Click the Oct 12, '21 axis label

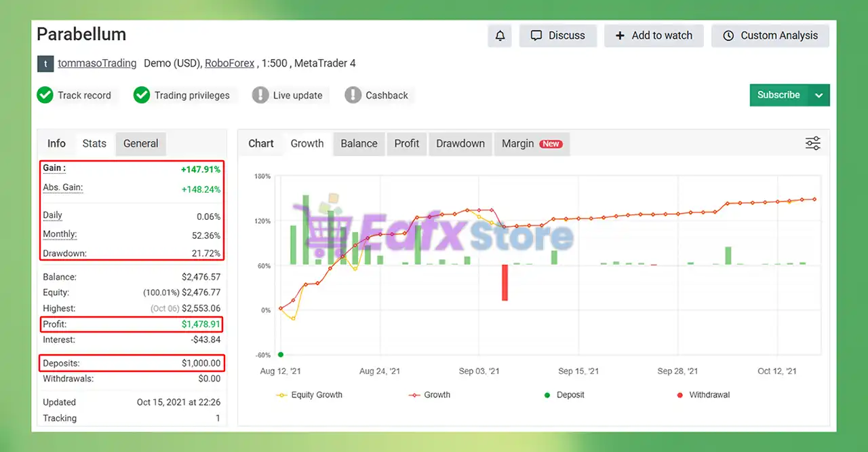[777, 371]
